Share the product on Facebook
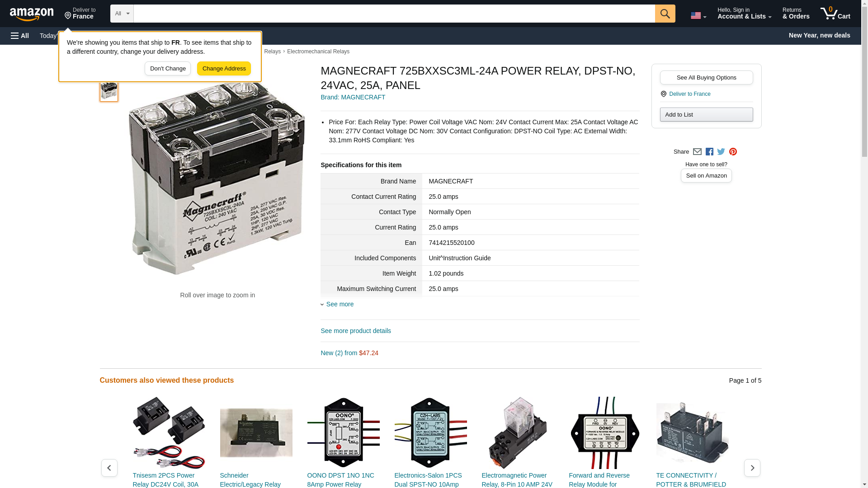868x488 pixels. pos(709,152)
